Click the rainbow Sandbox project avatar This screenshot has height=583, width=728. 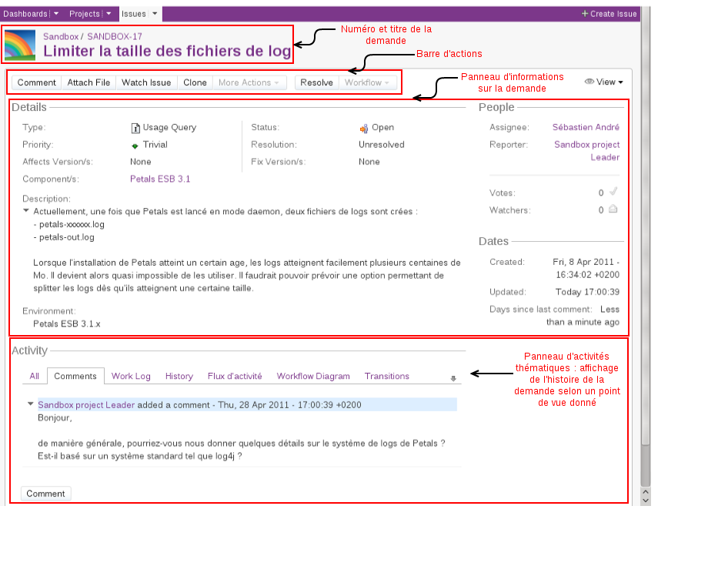(20, 45)
